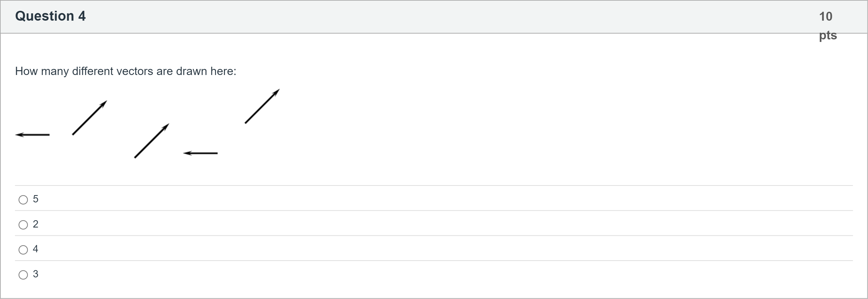
Task: Pick the radio button for answer 3
Action: pos(23,275)
